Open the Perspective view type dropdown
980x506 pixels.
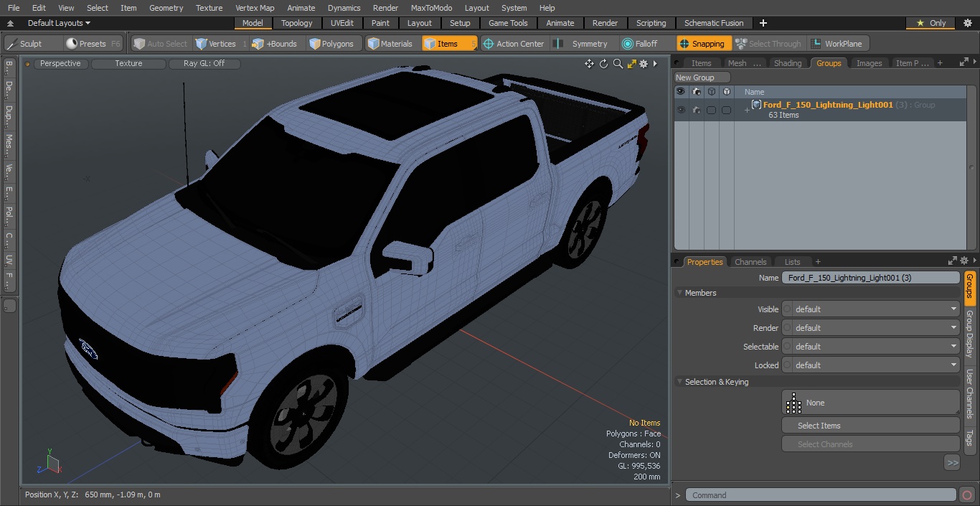[61, 63]
